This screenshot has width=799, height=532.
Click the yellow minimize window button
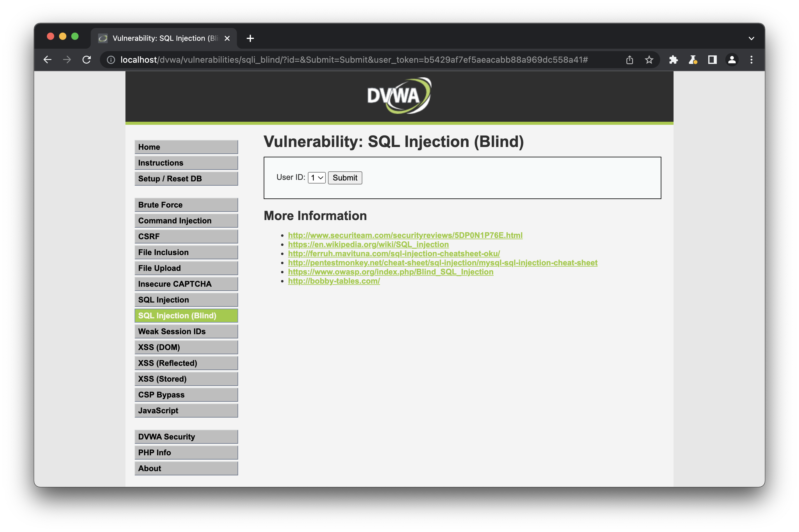(x=63, y=36)
